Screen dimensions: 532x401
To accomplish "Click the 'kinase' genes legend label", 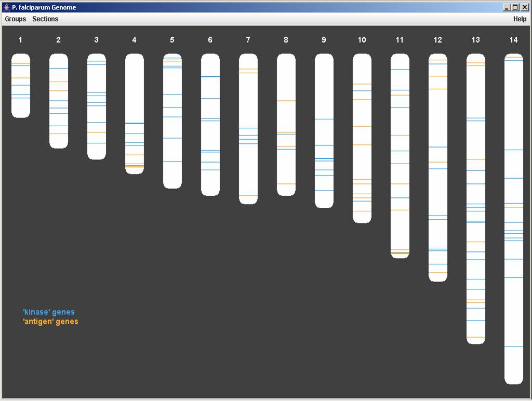I will point(49,312).
